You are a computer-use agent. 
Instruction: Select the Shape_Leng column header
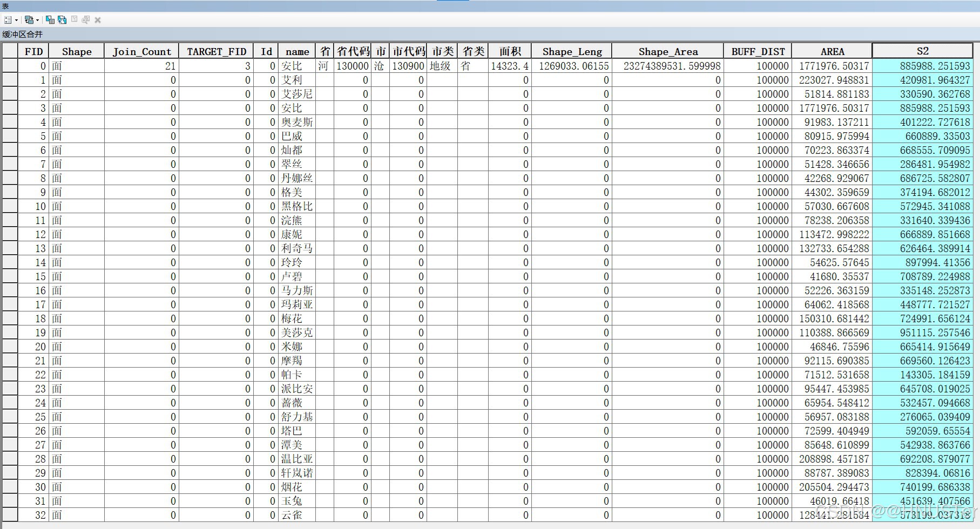coord(572,51)
